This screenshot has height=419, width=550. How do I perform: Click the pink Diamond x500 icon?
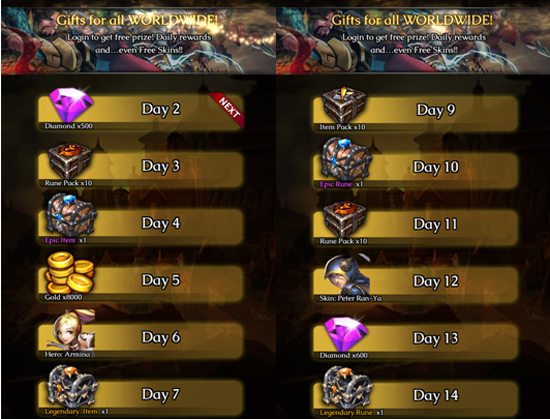(71, 104)
